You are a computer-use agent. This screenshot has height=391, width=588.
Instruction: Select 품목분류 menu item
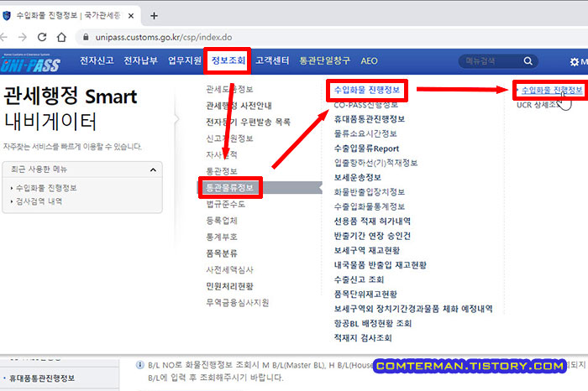(x=222, y=253)
